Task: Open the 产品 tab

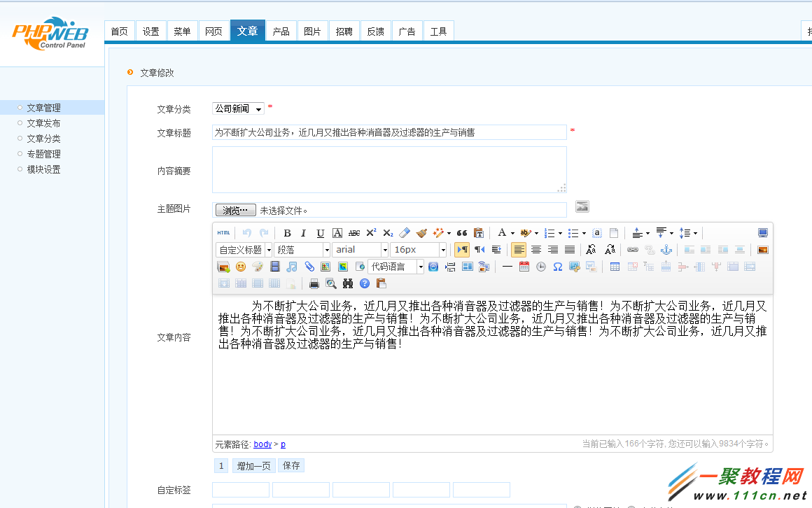Action: [281, 31]
